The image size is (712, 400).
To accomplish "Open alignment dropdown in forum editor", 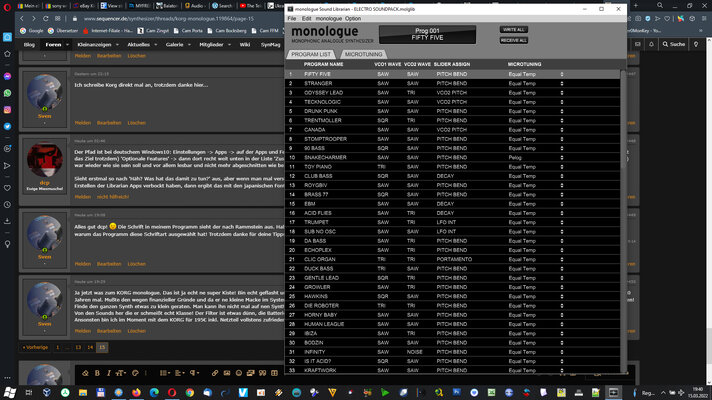I will [180, 373].
